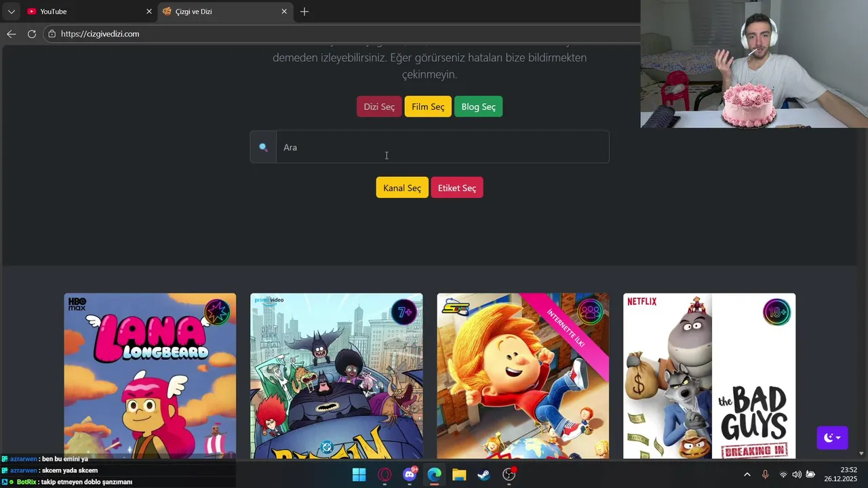This screenshot has height=488, width=868.
Task: Toggle the dark mode moon dropdown
Action: [x=832, y=438]
